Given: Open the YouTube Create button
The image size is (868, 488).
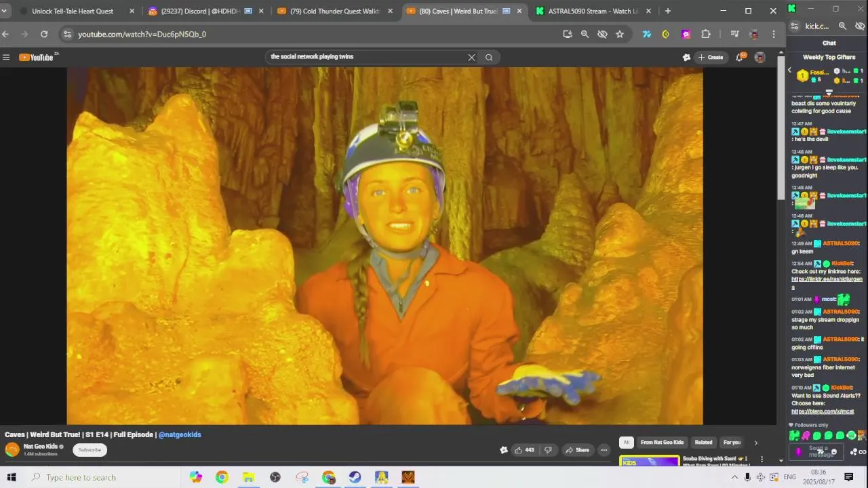Looking at the screenshot, I should [711, 57].
